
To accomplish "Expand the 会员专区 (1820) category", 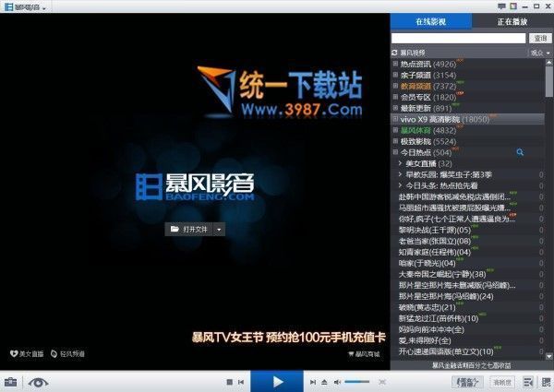I will [396, 97].
